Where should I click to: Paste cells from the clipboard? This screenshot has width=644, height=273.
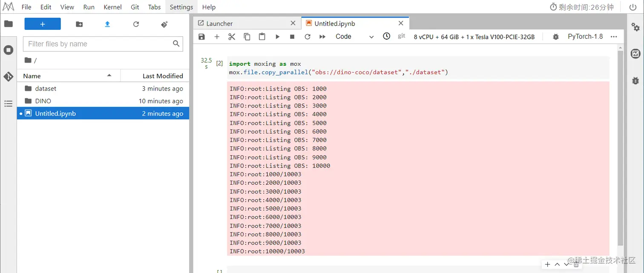tap(262, 37)
